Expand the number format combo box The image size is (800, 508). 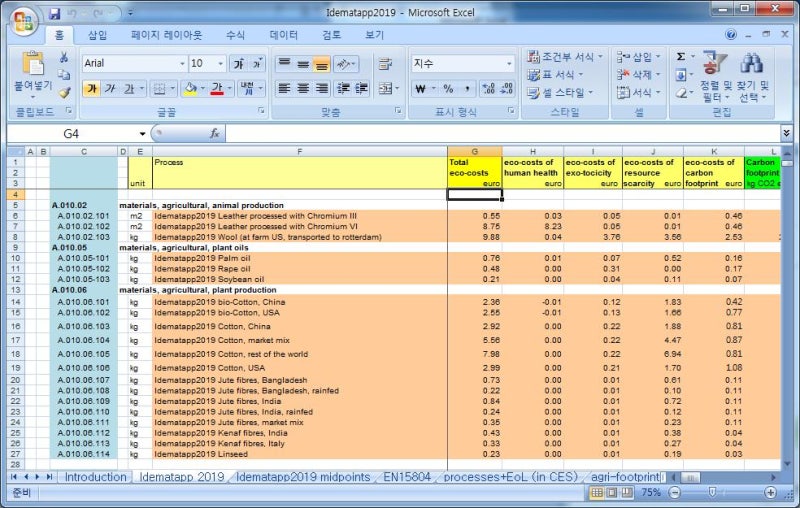[x=509, y=63]
